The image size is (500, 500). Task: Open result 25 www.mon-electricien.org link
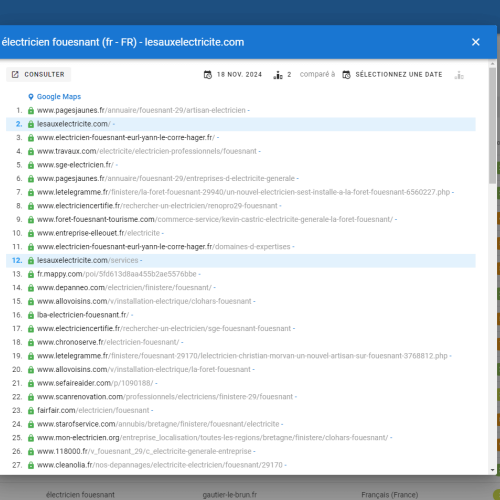point(213,438)
